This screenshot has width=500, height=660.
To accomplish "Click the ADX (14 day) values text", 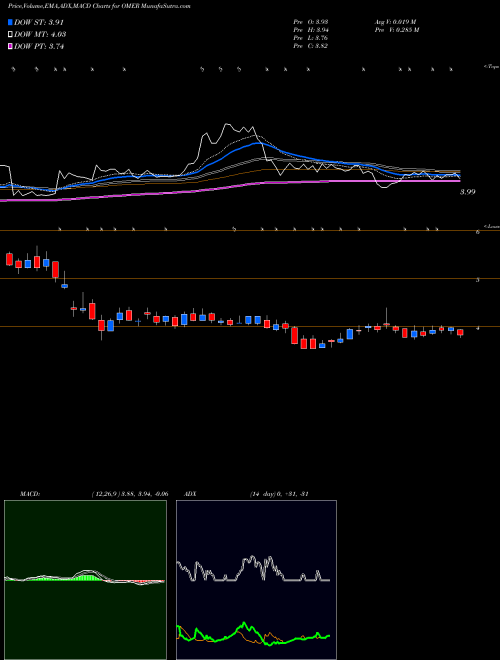I will 279,494.
